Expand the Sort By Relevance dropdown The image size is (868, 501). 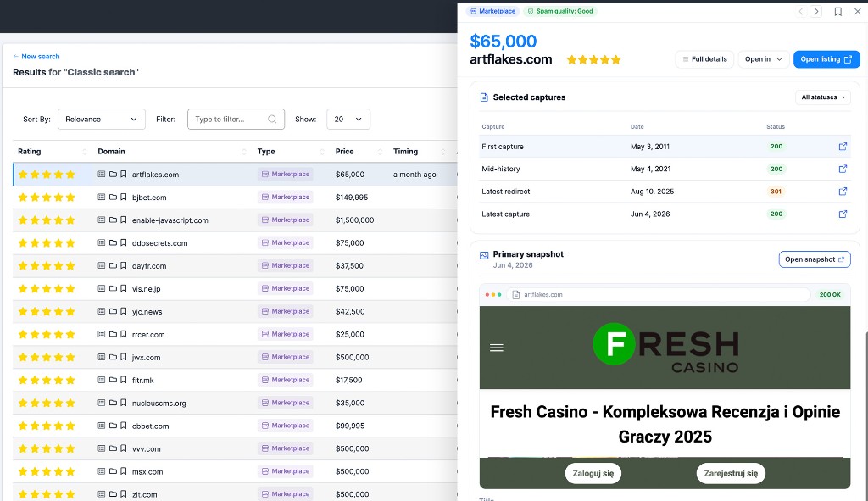(102, 119)
